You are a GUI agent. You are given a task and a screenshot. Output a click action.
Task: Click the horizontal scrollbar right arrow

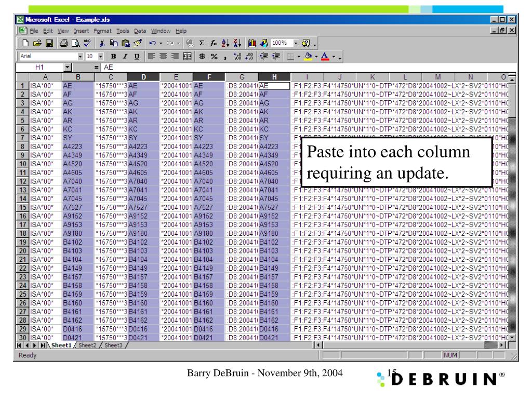(x=502, y=345)
